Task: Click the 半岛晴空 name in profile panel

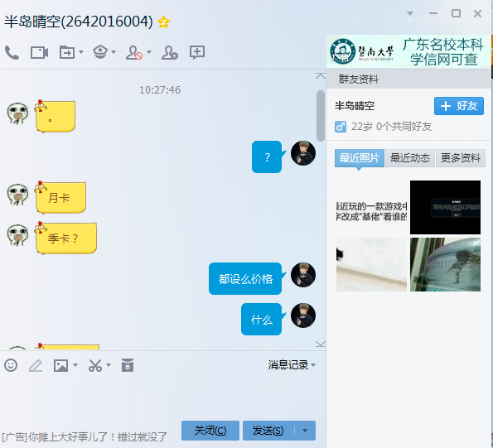Action: 355,106
